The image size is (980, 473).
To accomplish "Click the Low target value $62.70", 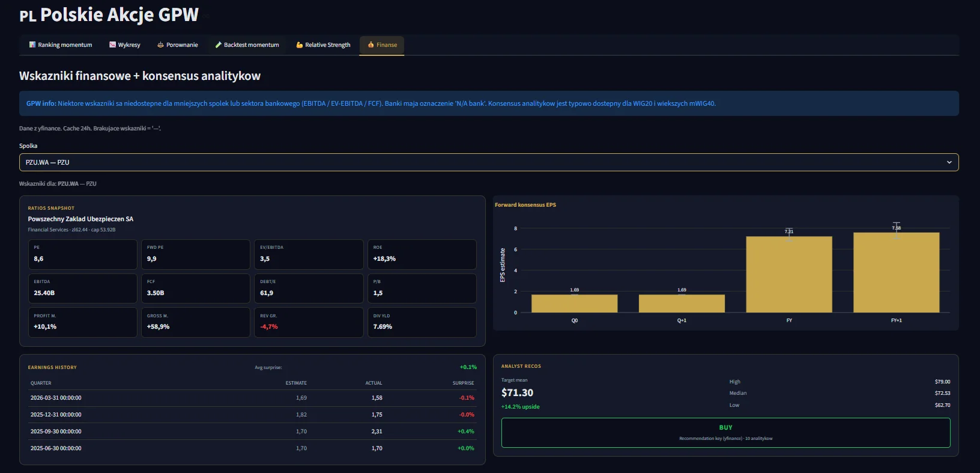I will (942, 405).
